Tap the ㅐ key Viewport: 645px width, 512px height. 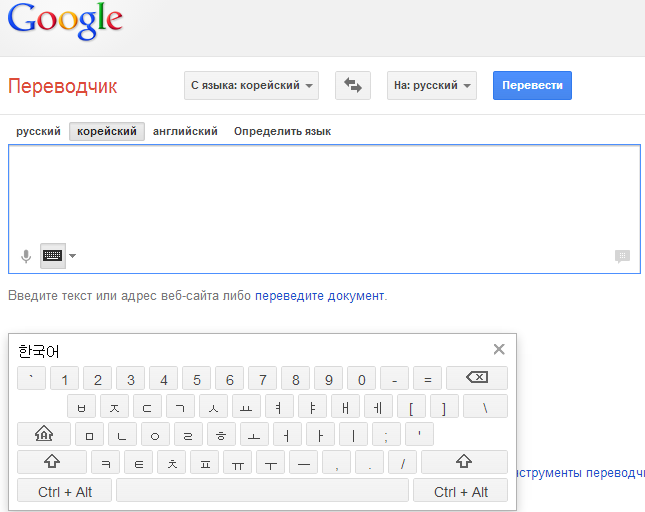(x=345, y=406)
